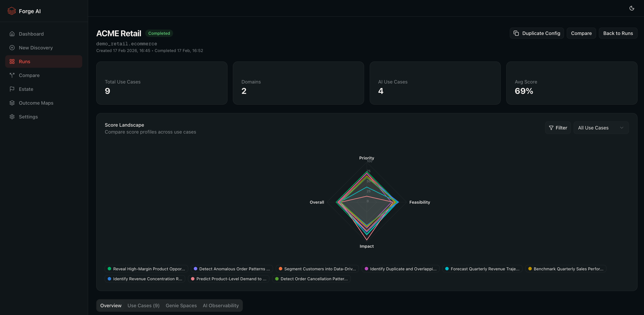Click demo_retail.ecommerce schema text

click(126, 44)
